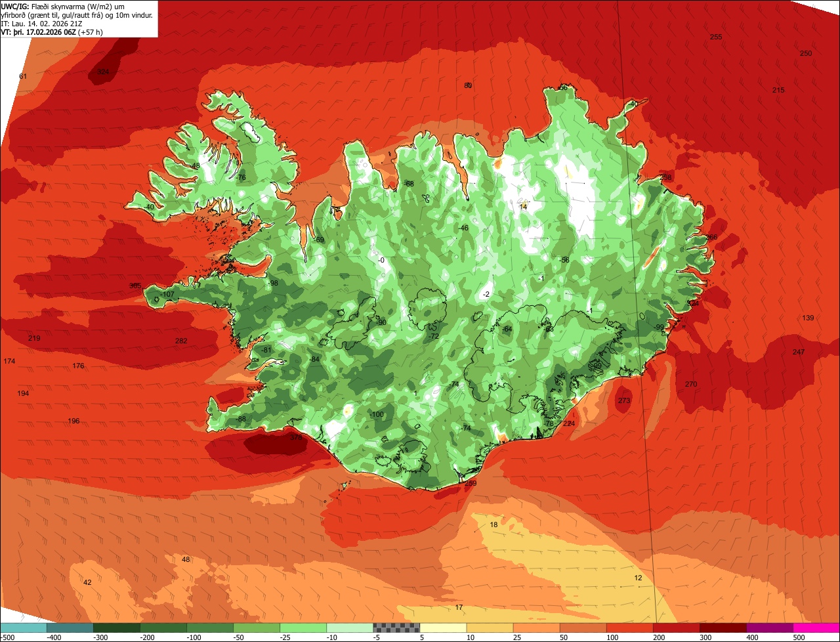
Task: Click the dark teal legend swatch between -400 and -300
Action: (70, 628)
